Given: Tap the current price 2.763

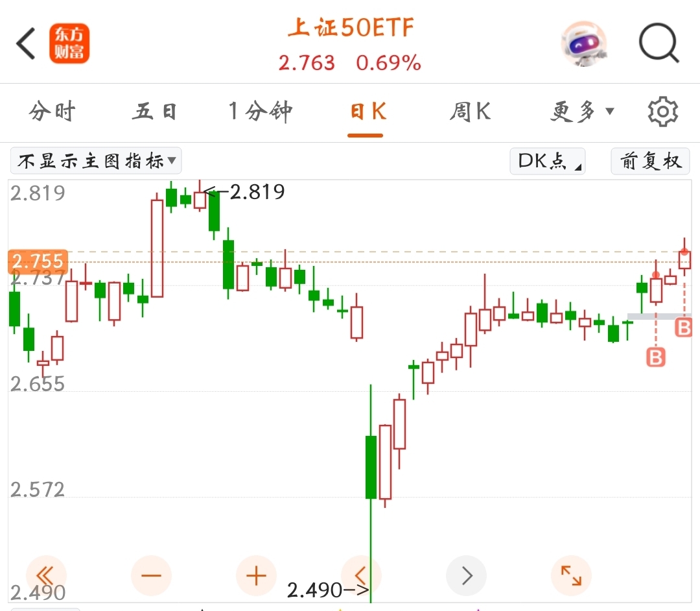Looking at the screenshot, I should click(307, 63).
